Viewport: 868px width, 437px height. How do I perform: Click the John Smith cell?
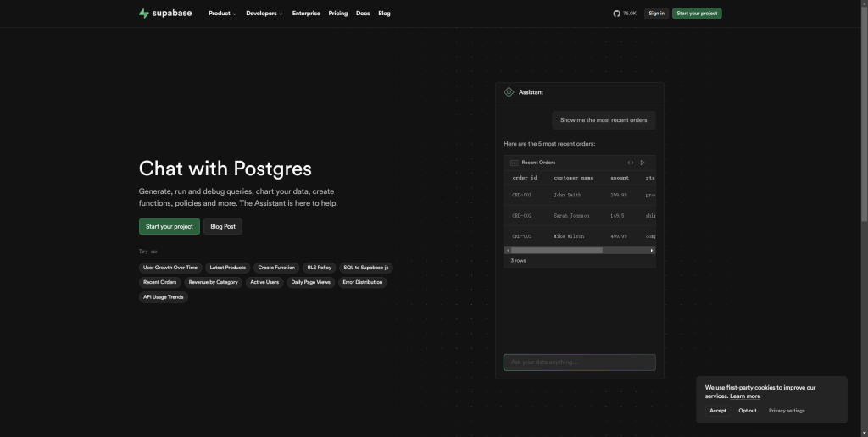[x=567, y=196]
